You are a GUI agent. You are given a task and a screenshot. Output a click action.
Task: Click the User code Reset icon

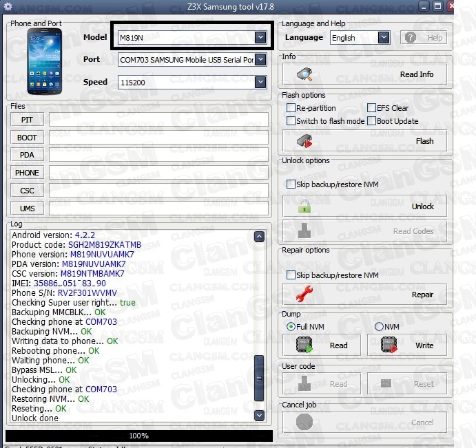(386, 383)
